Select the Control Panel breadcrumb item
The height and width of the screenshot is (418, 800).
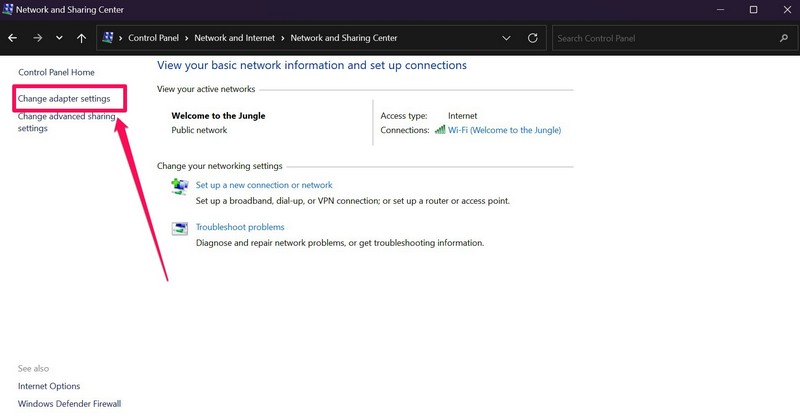tap(155, 38)
